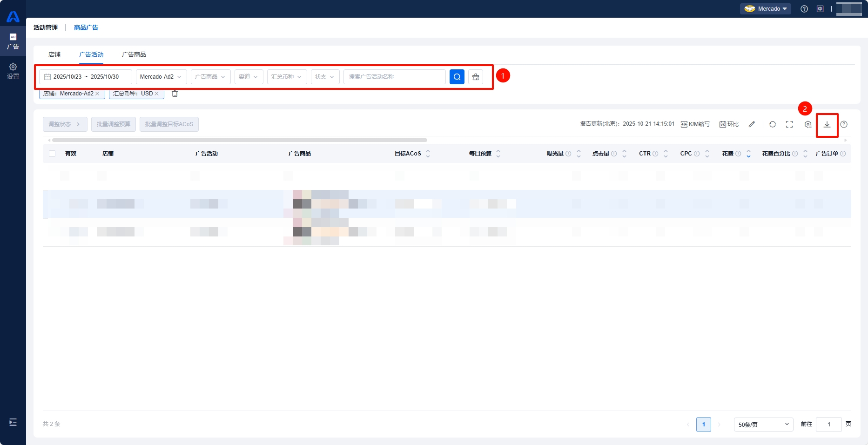
Task: Click the help question icon in top bar
Action: coord(804,9)
